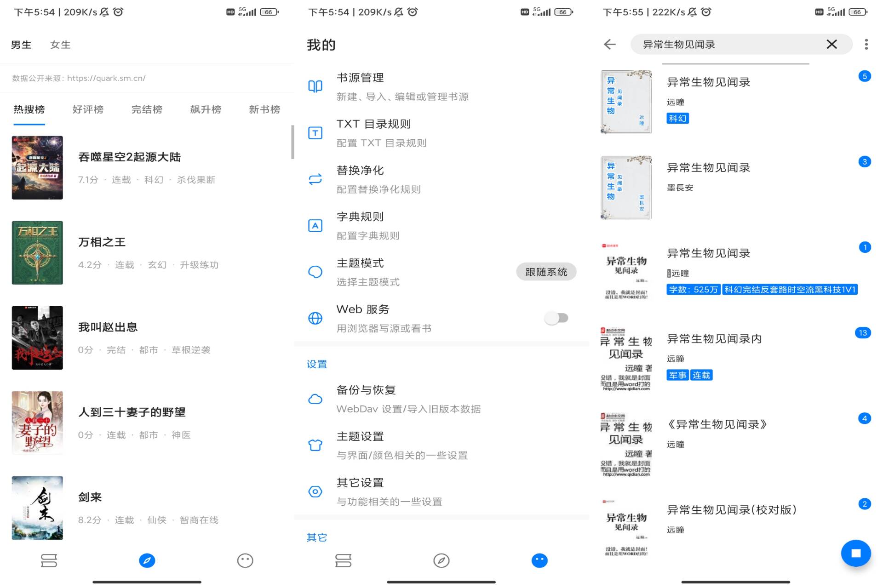
Task: Tap the TXT 目录规则 icon
Action: [315, 133]
